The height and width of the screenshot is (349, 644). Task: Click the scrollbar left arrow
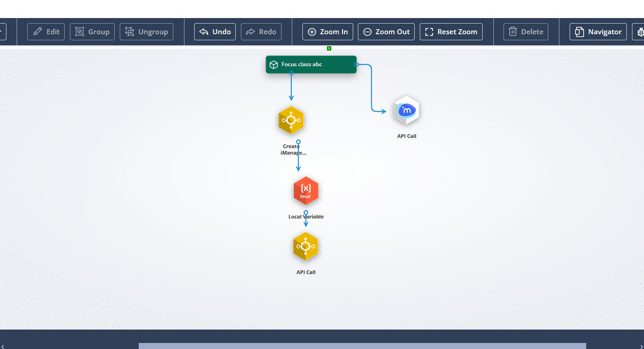[x=2, y=346]
